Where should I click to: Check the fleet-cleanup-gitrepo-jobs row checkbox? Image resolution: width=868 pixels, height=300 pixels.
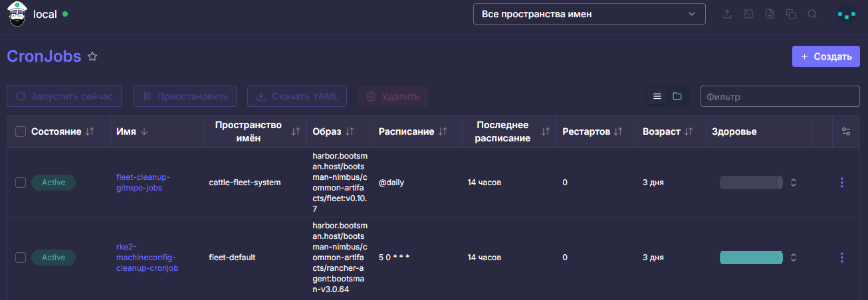(x=21, y=183)
